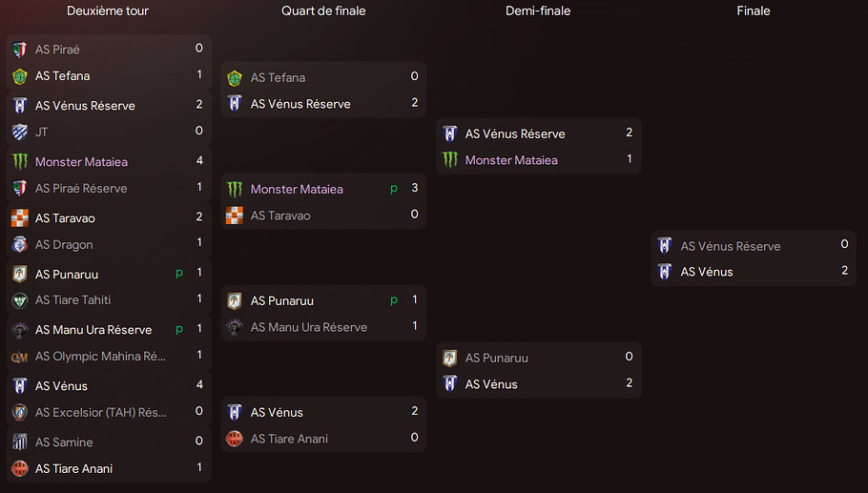Click AS Vénus's score in the Finale
Image resolution: width=868 pixels, height=493 pixels.
click(844, 272)
